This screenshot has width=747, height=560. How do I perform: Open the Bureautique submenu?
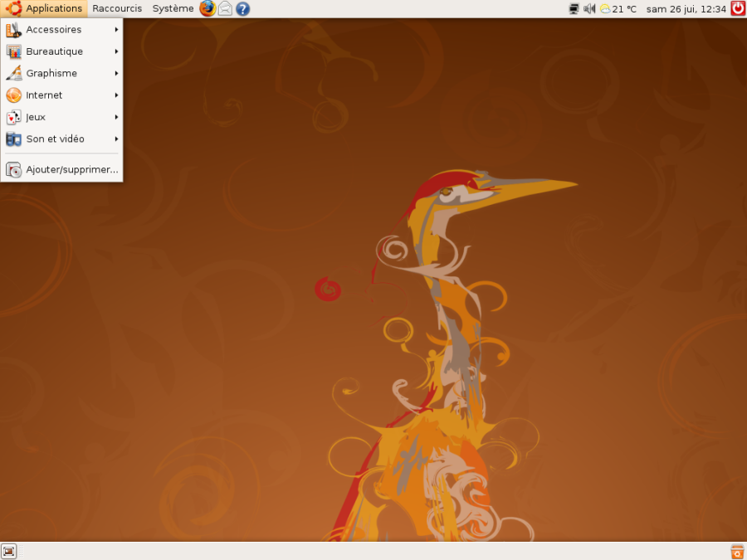(62, 51)
